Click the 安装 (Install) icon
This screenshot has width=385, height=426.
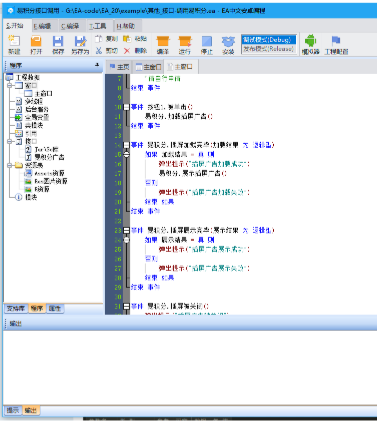228,41
